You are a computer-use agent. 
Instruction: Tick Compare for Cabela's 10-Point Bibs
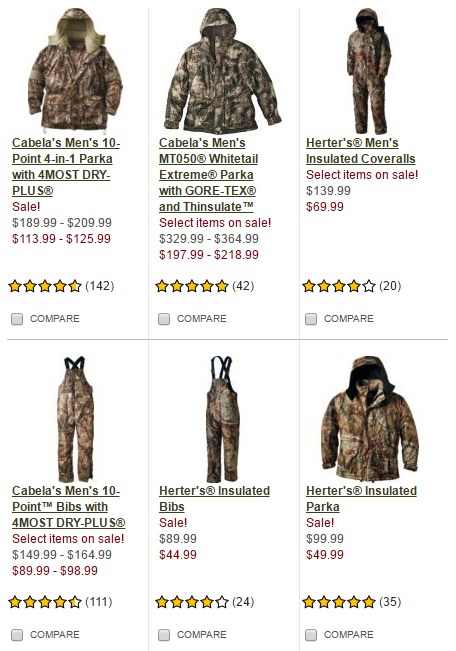pyautogui.click(x=17, y=635)
